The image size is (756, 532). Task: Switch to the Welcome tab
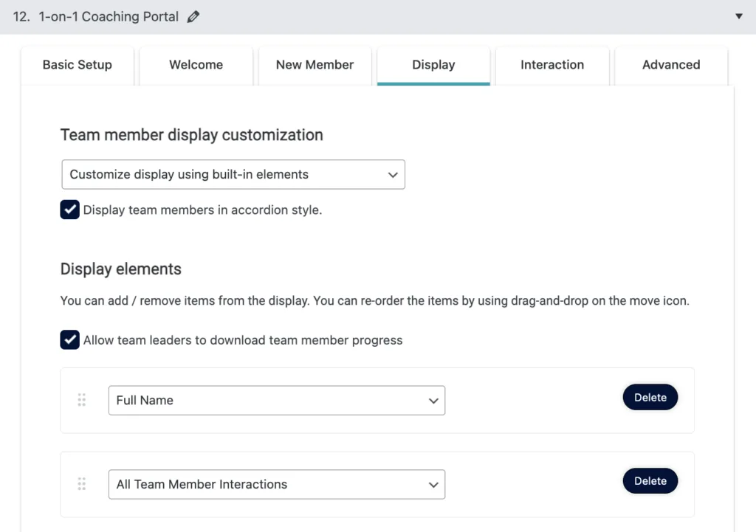click(196, 65)
